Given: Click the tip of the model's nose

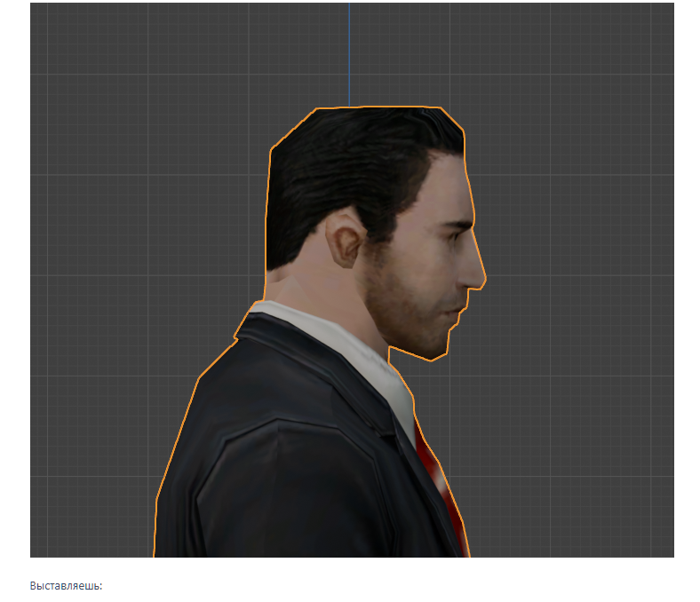Looking at the screenshot, I should [481, 277].
